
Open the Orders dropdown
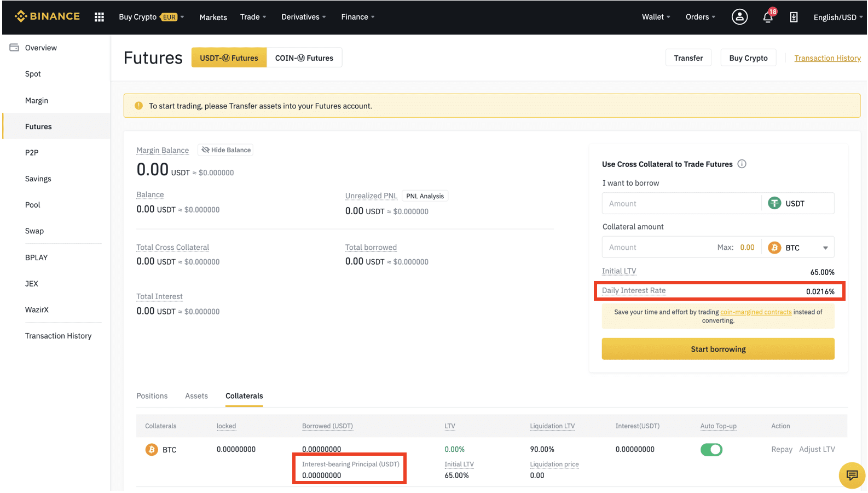click(x=700, y=17)
